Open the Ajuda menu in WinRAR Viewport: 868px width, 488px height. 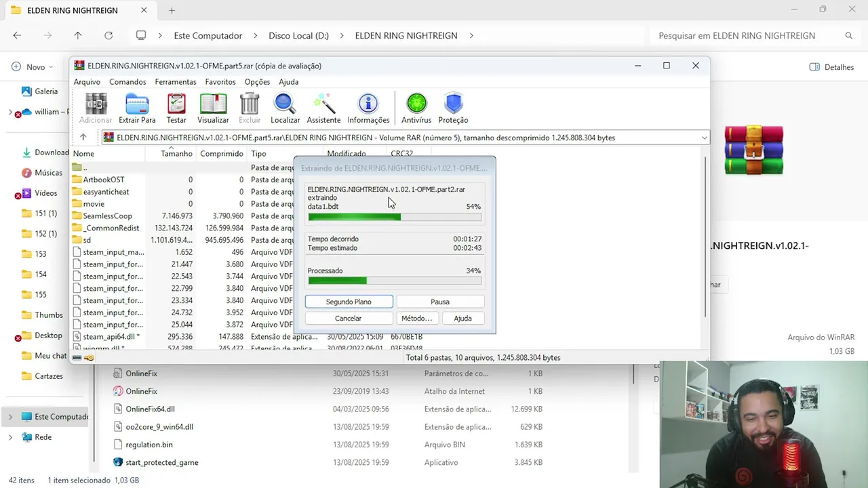288,82
